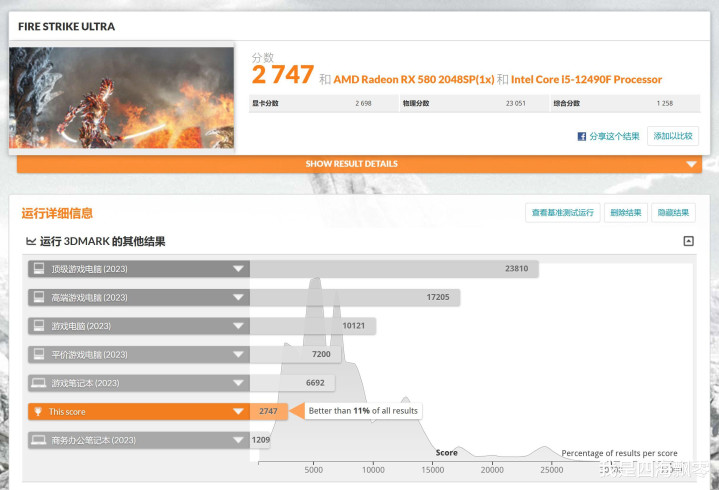Click desktop icon of 平价游戏电脑 row
719x490 pixels.
(x=39, y=354)
